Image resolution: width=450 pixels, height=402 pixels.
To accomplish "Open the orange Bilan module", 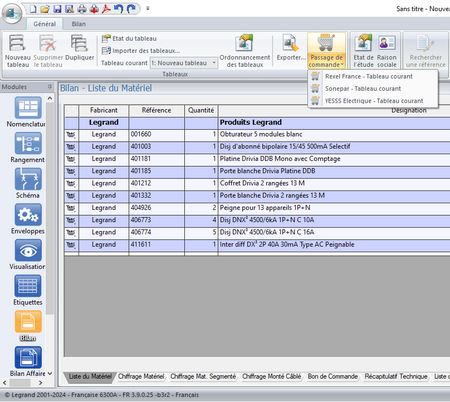I will (28, 326).
